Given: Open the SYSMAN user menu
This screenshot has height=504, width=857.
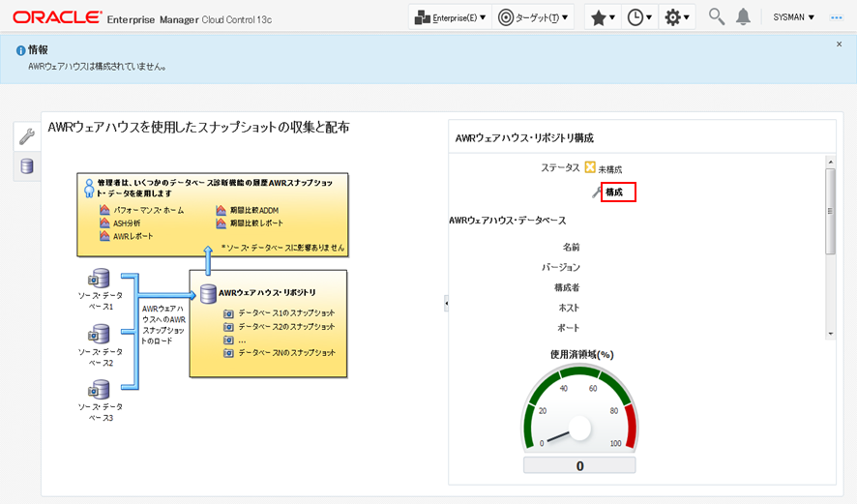Looking at the screenshot, I should point(793,17).
